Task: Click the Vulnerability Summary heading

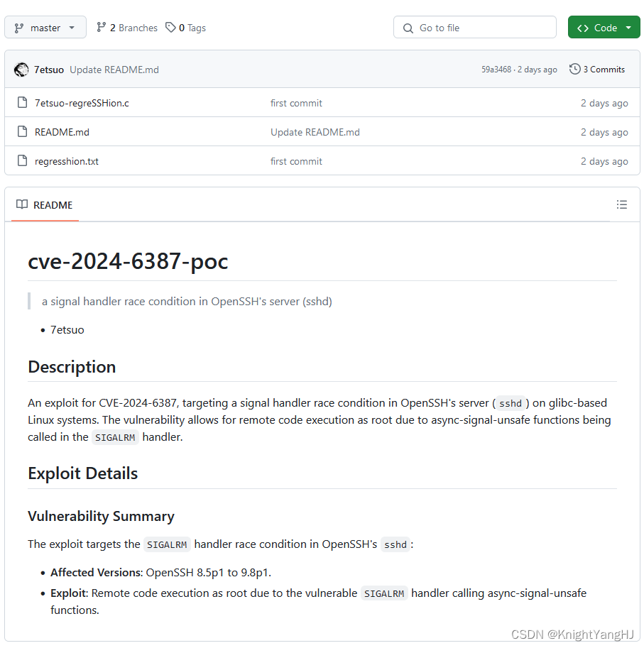Action: pos(101,516)
